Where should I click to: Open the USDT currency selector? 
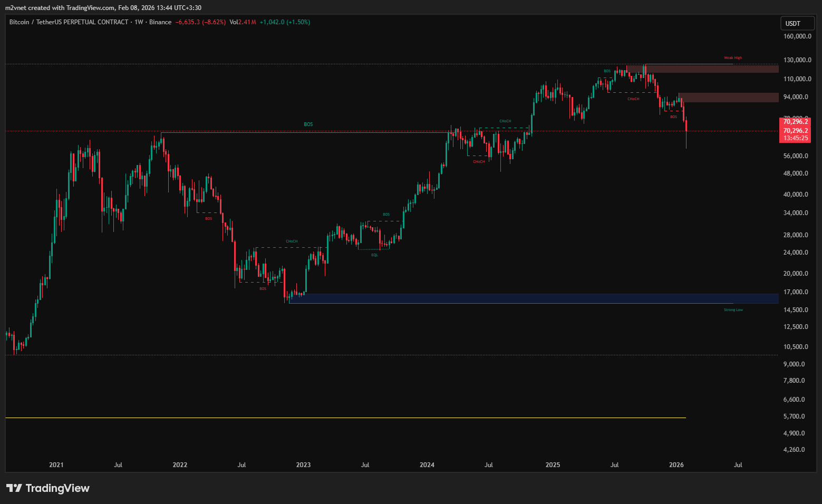tap(797, 23)
